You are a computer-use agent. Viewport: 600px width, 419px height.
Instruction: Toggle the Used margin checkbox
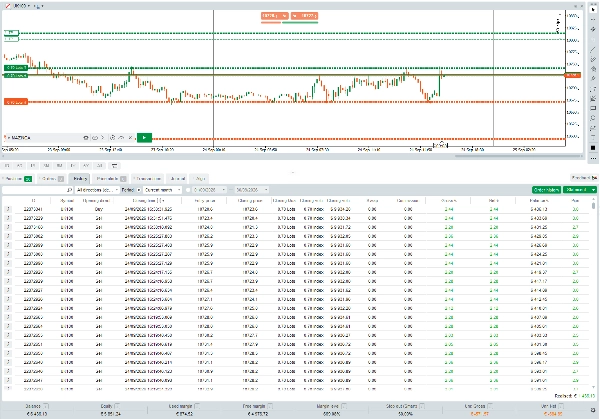197,406
